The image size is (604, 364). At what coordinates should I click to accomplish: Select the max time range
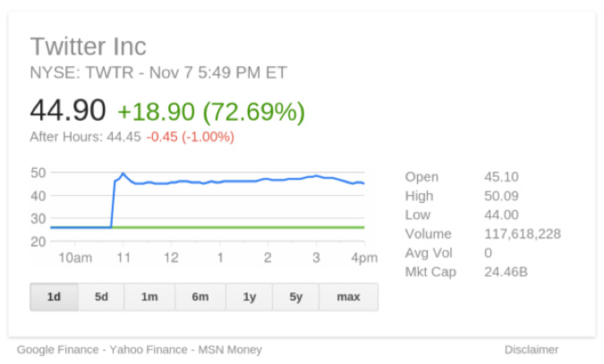(x=348, y=297)
